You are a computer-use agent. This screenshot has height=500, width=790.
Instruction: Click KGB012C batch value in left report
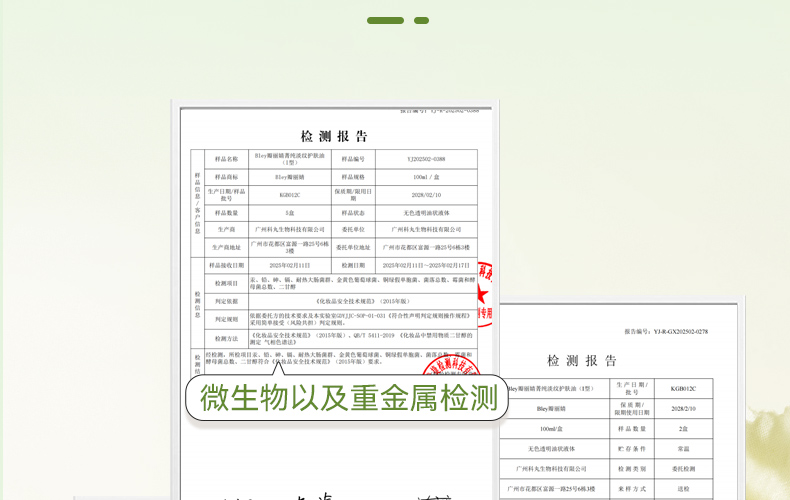(290, 195)
